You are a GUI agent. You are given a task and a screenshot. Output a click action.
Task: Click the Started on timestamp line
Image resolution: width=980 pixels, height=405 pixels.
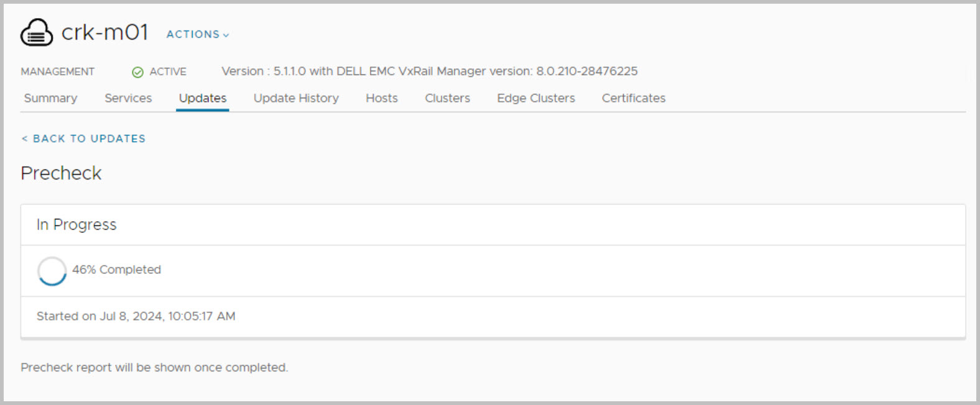pyautogui.click(x=136, y=316)
